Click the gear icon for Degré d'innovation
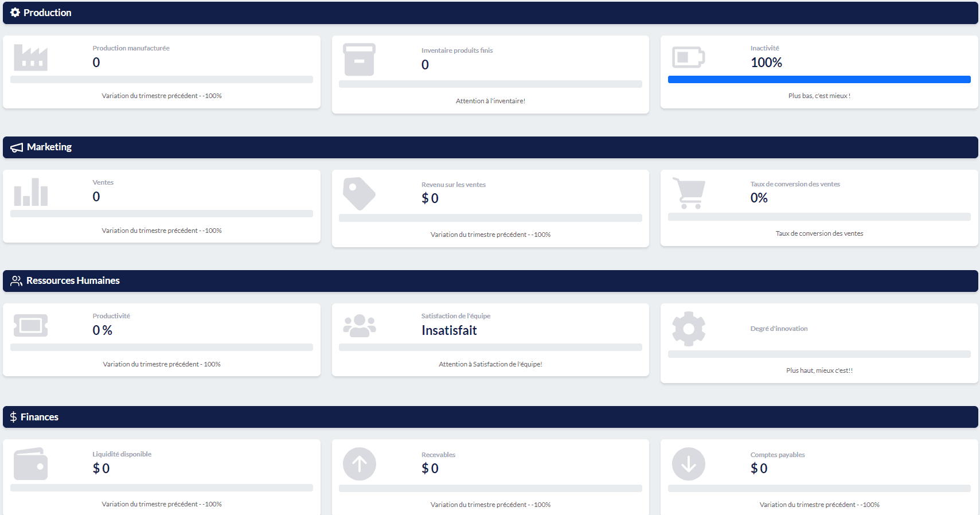Image resolution: width=980 pixels, height=515 pixels. click(688, 329)
